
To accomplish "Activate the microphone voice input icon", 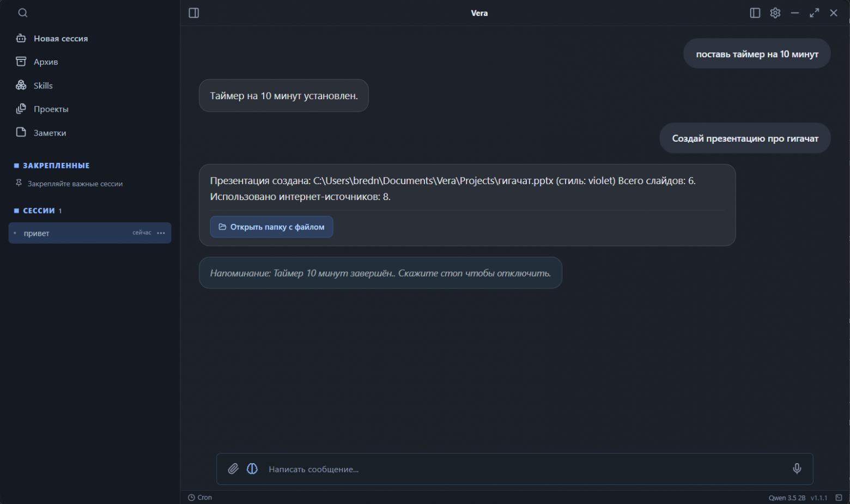I will tap(797, 469).
